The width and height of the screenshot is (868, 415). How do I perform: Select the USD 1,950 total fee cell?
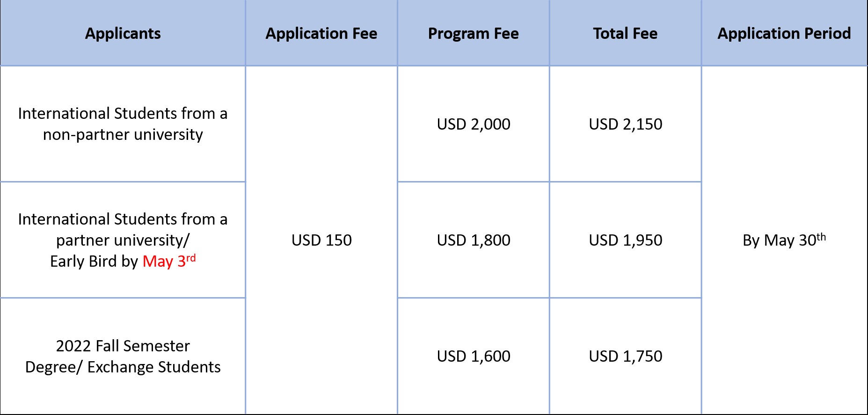click(x=626, y=240)
